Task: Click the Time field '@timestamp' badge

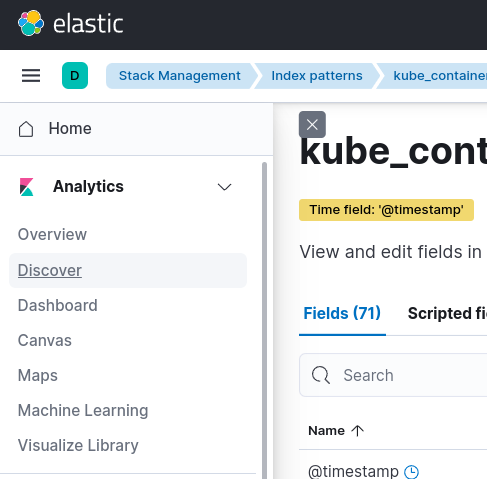Action: (386, 210)
